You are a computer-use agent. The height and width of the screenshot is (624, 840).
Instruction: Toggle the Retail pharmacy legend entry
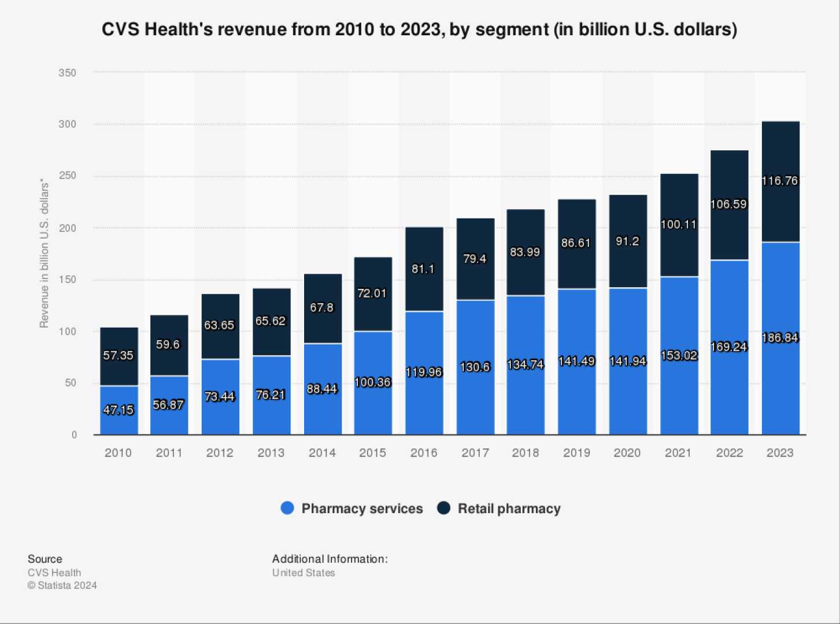[x=499, y=508]
